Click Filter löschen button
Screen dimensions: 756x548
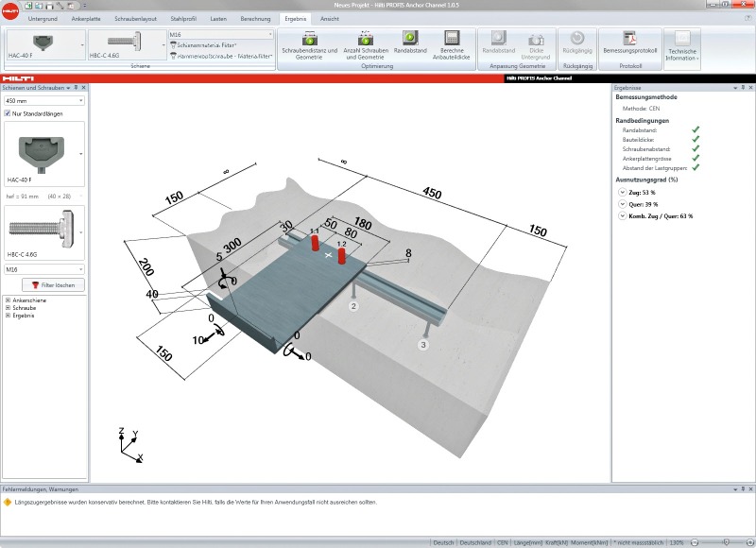click(53, 284)
